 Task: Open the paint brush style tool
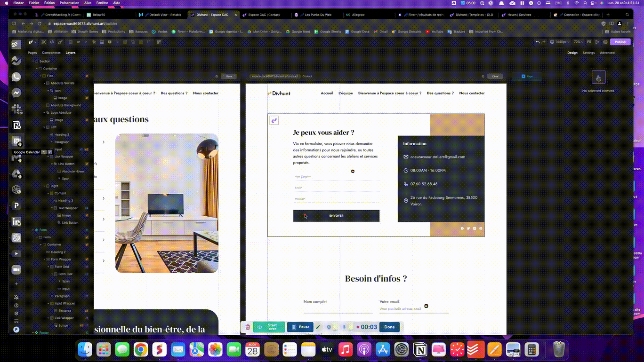[x=60, y=42]
